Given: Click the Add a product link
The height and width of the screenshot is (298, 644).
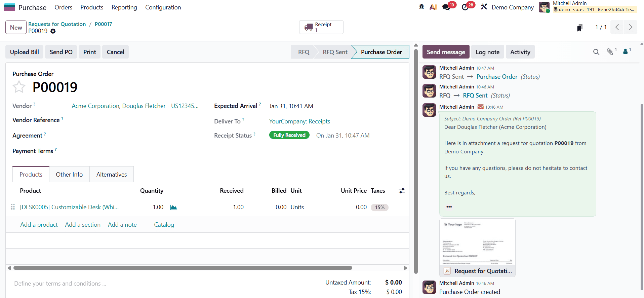Looking at the screenshot, I should (39, 225).
